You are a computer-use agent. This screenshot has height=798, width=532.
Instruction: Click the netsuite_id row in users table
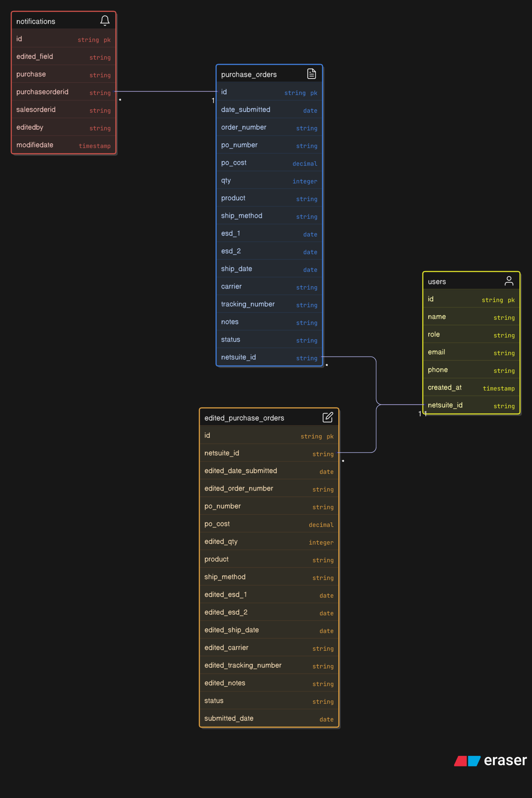[x=471, y=405]
